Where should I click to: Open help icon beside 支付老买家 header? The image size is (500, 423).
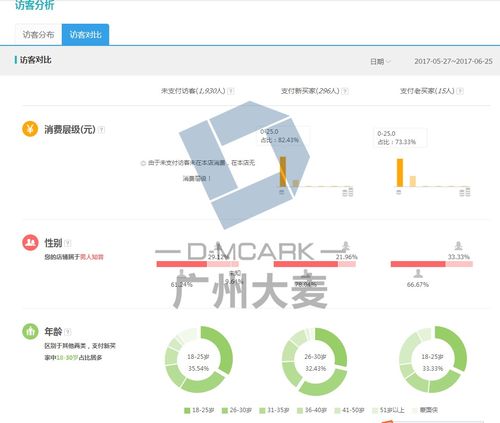[x=460, y=91]
